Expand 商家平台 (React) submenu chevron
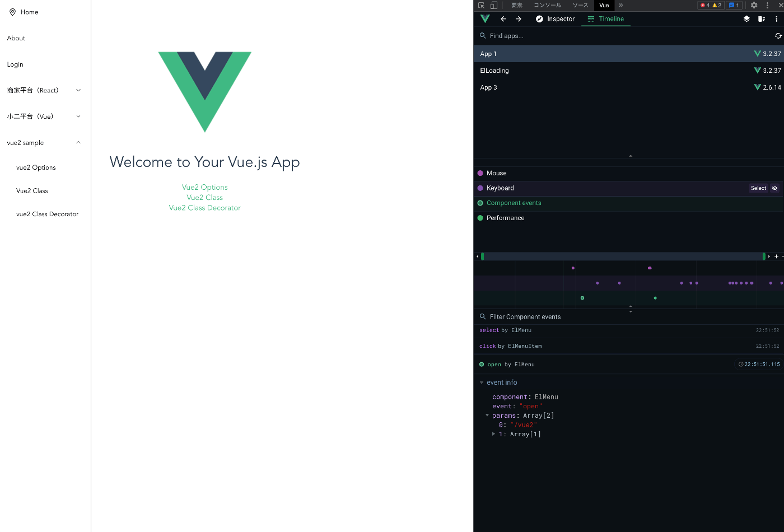784x532 pixels. tap(78, 90)
